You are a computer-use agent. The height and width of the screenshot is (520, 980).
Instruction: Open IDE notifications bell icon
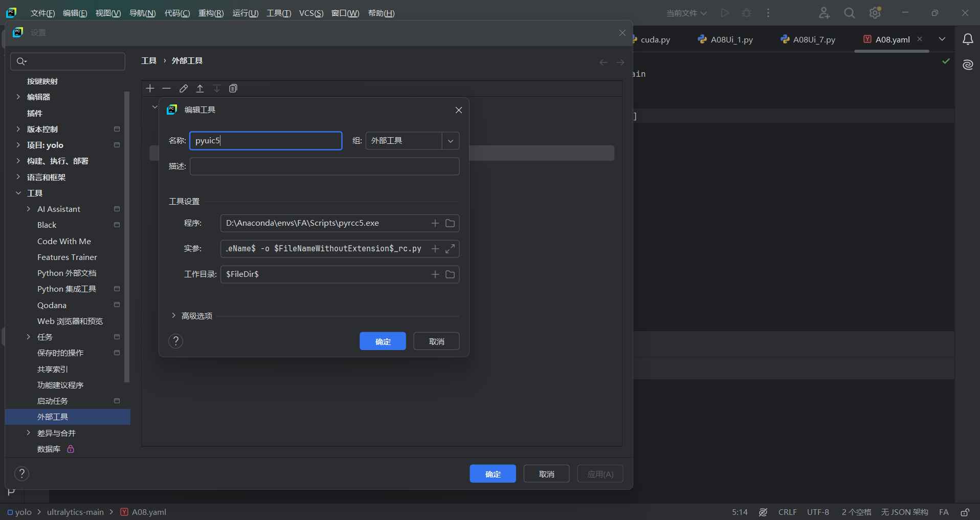pos(968,39)
